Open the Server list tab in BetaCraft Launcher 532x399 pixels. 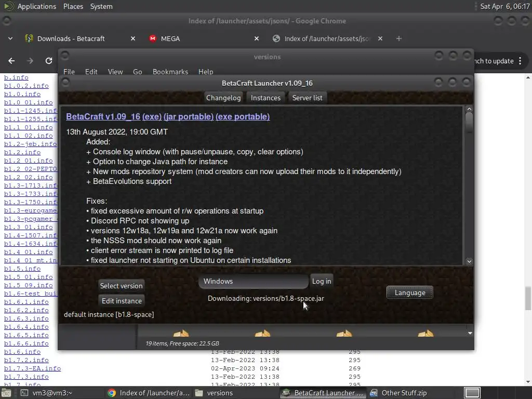coord(307,98)
